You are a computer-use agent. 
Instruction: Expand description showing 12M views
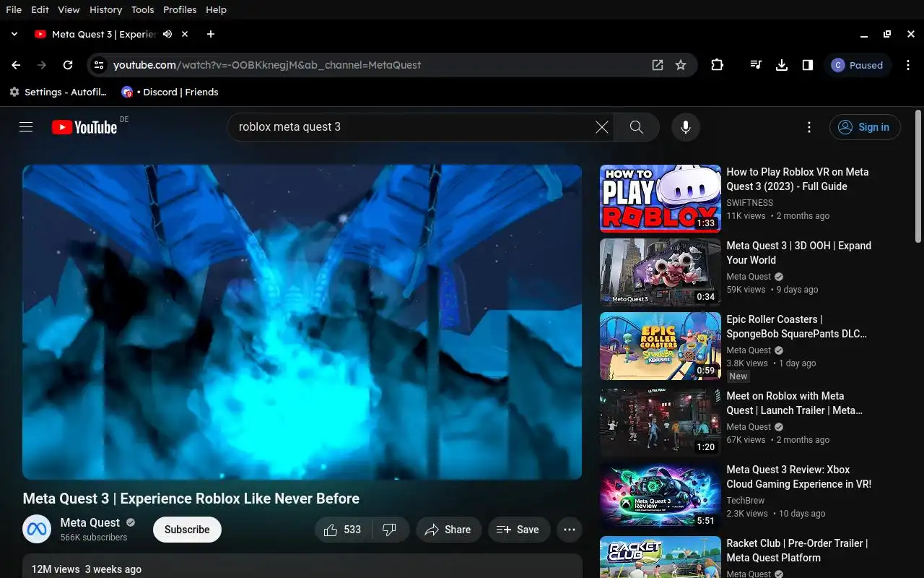pos(302,566)
